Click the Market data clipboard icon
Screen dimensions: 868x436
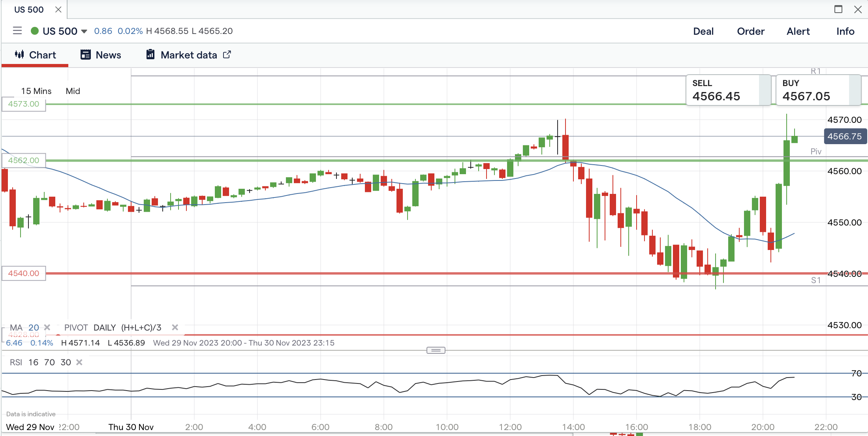click(150, 54)
